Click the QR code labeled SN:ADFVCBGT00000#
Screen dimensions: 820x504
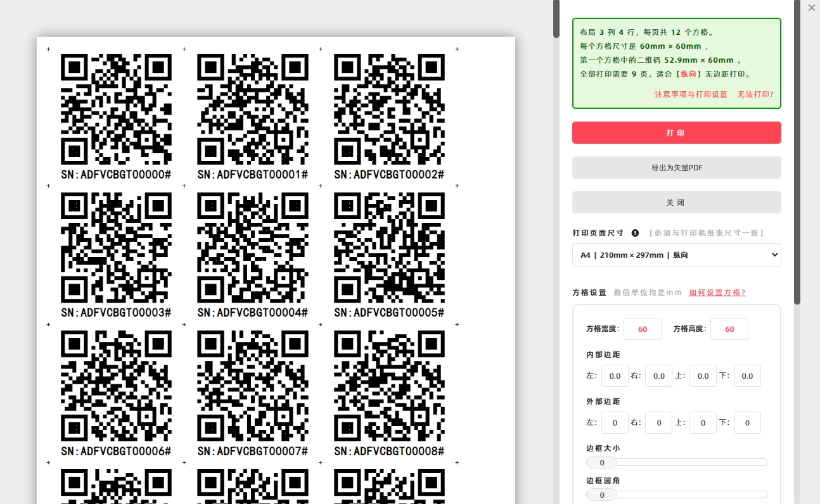tap(116, 109)
